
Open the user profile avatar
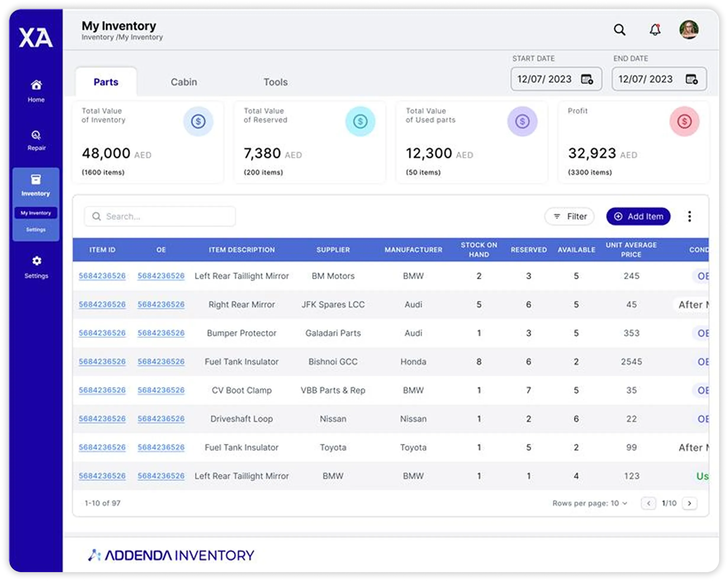click(x=689, y=30)
